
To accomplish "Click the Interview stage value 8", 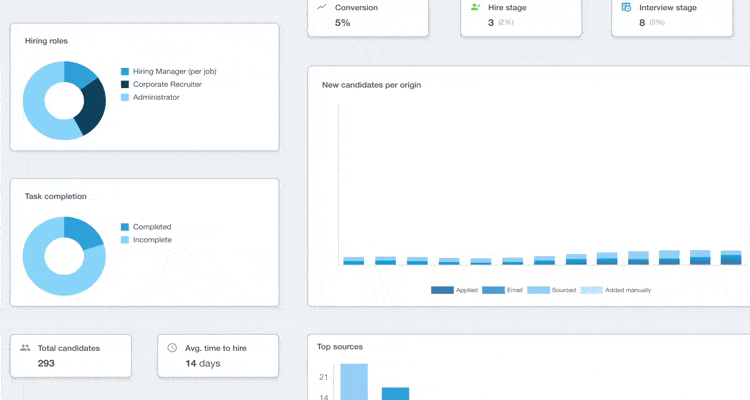I will point(642,22).
